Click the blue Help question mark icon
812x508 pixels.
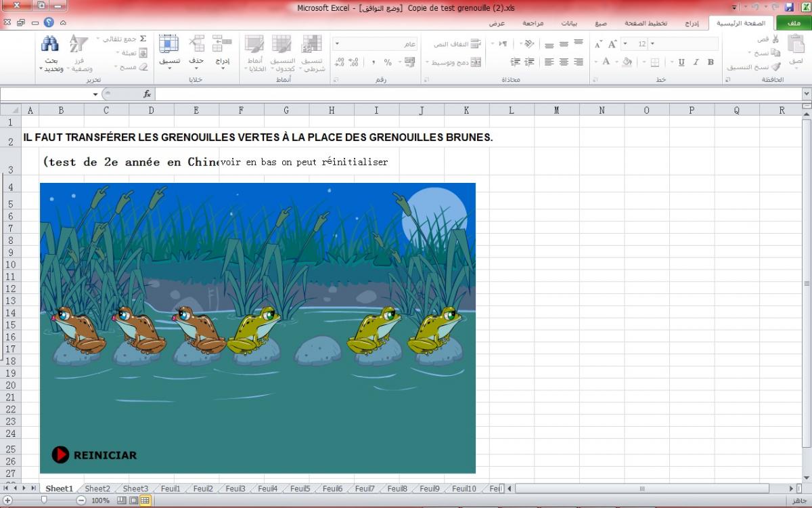[49, 22]
